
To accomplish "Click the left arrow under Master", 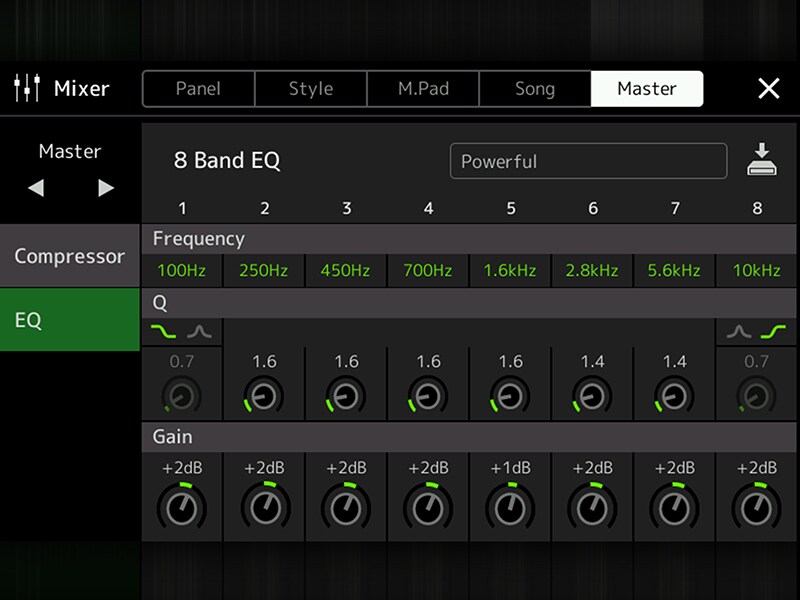I will click(x=37, y=187).
